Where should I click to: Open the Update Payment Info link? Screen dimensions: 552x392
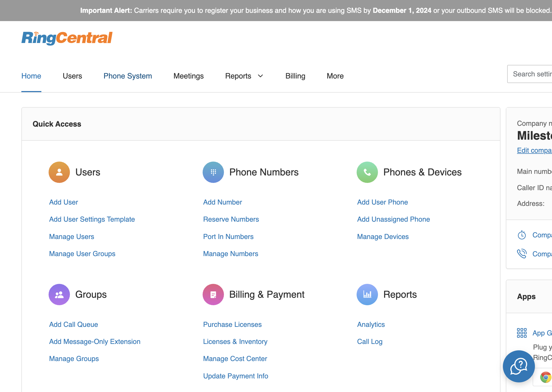pos(236,376)
